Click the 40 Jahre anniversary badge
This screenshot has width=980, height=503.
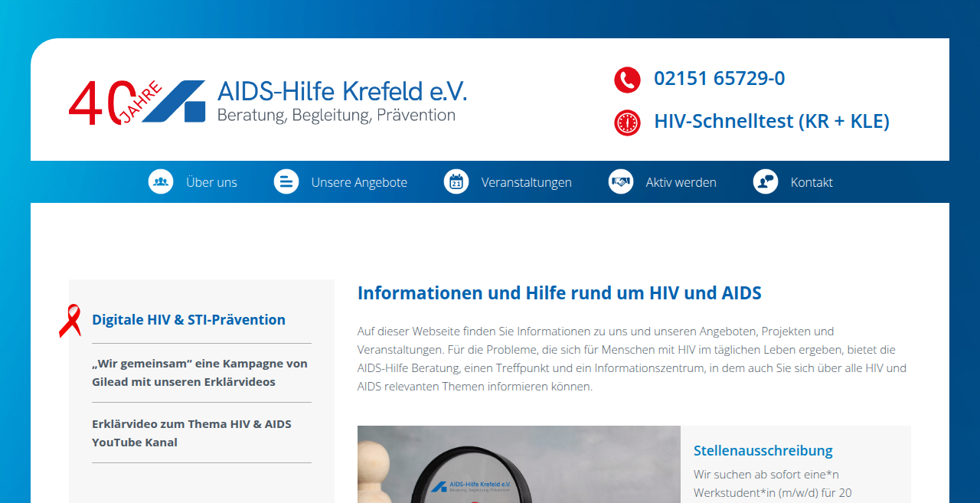pos(115,103)
